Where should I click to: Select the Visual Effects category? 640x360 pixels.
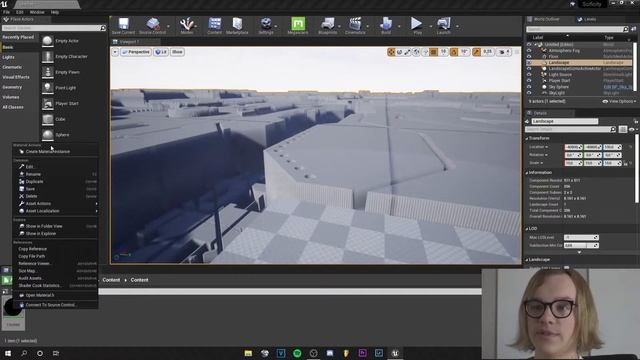point(16,77)
